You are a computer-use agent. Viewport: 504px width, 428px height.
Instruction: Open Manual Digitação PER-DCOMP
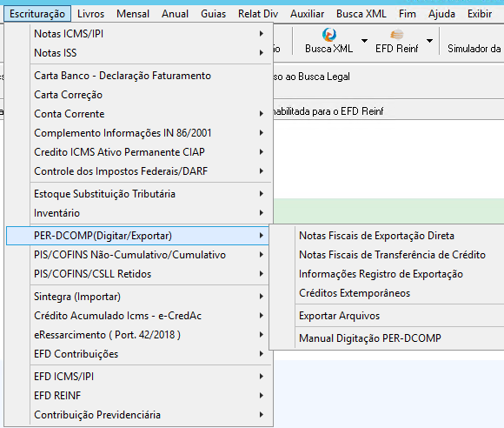click(x=370, y=338)
